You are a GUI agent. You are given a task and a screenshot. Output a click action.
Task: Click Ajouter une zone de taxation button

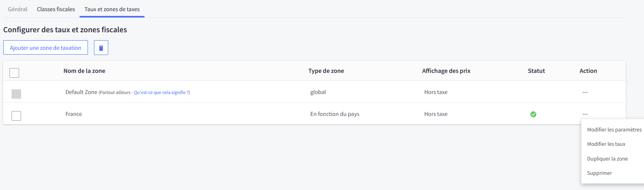click(45, 48)
